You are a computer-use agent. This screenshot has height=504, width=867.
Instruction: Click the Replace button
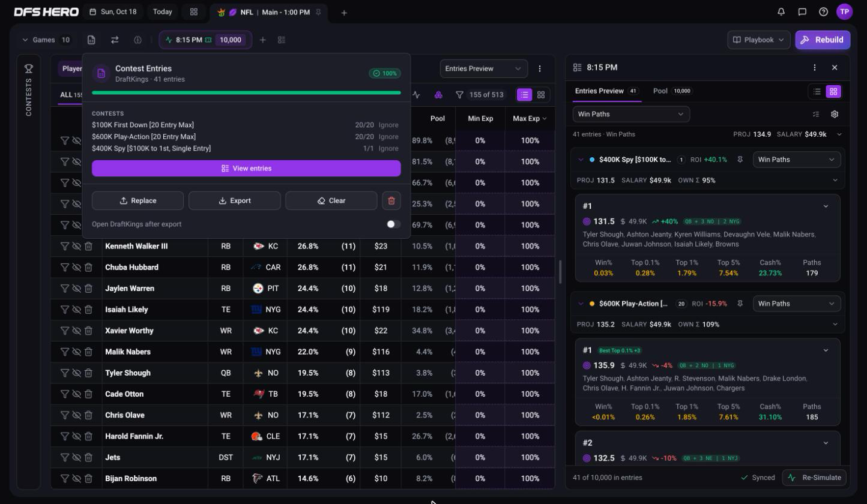click(138, 200)
